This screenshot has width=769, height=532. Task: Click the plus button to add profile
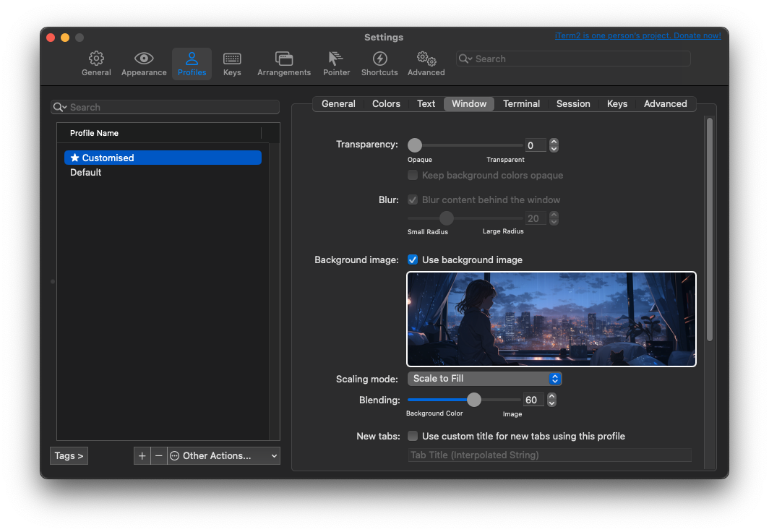tap(142, 455)
